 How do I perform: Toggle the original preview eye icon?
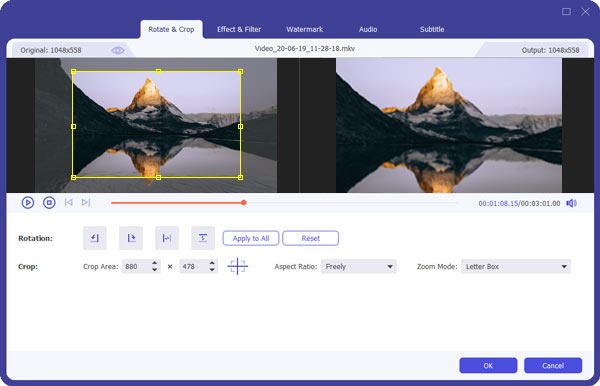[117, 50]
